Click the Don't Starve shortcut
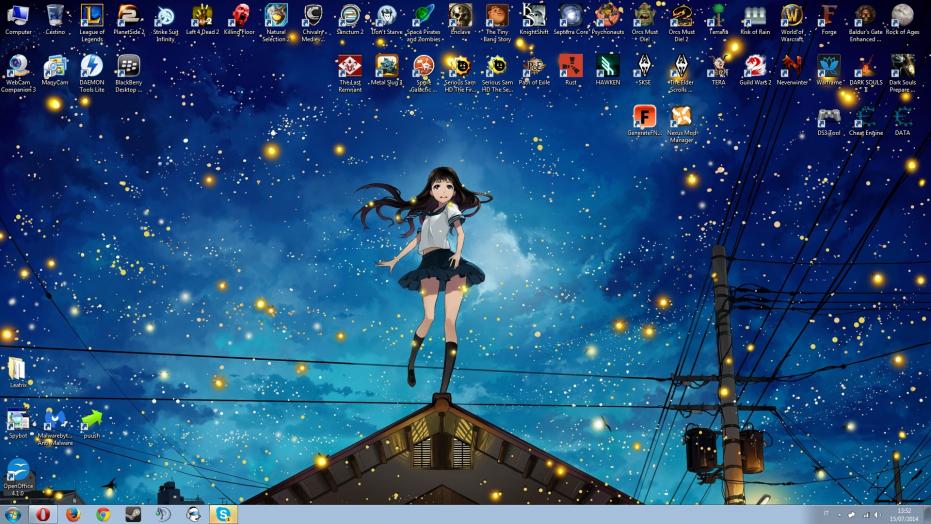Image resolution: width=931 pixels, height=524 pixels. [387, 20]
